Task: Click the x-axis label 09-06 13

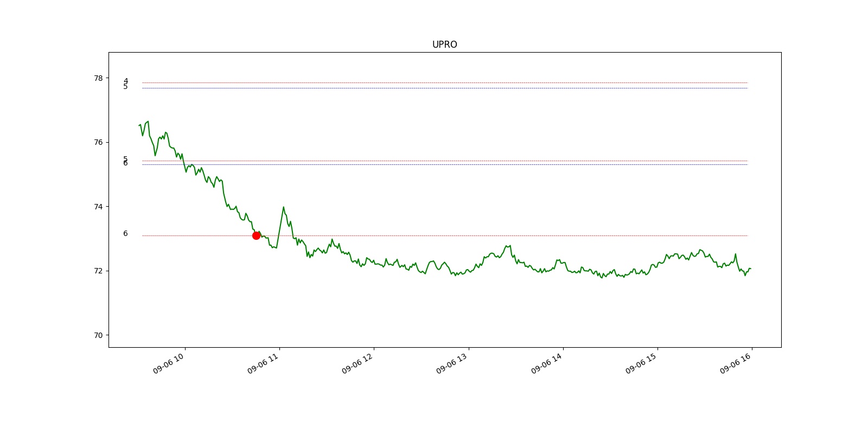Action: coord(452,363)
